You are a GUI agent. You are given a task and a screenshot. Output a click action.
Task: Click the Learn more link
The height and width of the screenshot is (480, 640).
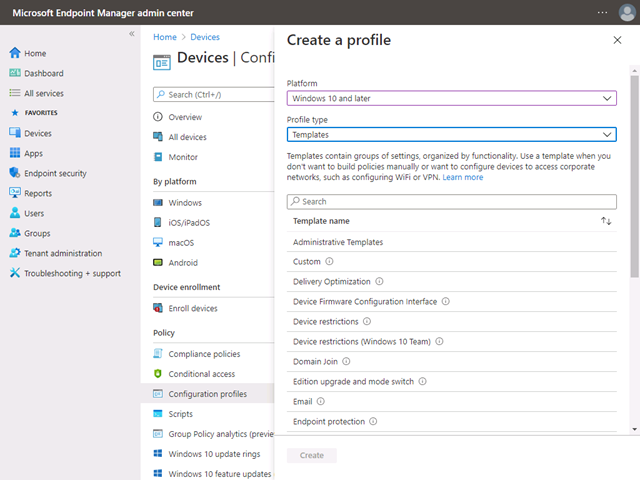pos(463,177)
